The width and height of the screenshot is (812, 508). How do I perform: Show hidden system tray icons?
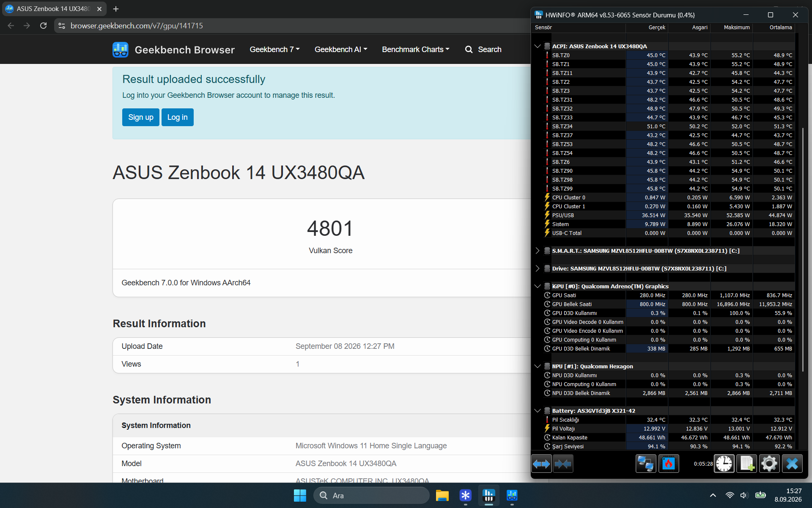[713, 495]
